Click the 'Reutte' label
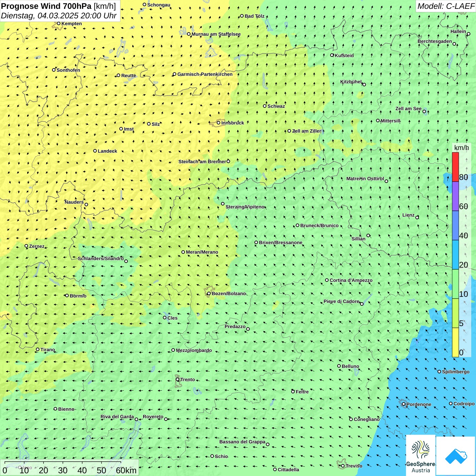476x476 pixels. click(x=129, y=75)
